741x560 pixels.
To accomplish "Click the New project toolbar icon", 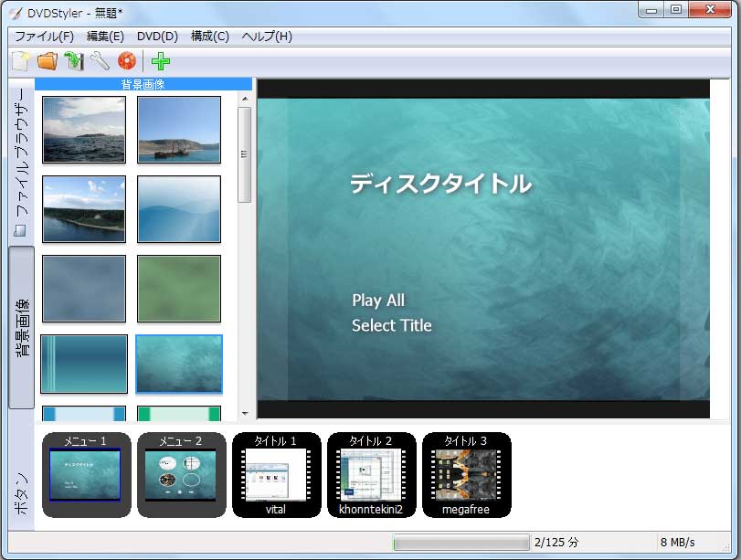I will click(x=21, y=61).
